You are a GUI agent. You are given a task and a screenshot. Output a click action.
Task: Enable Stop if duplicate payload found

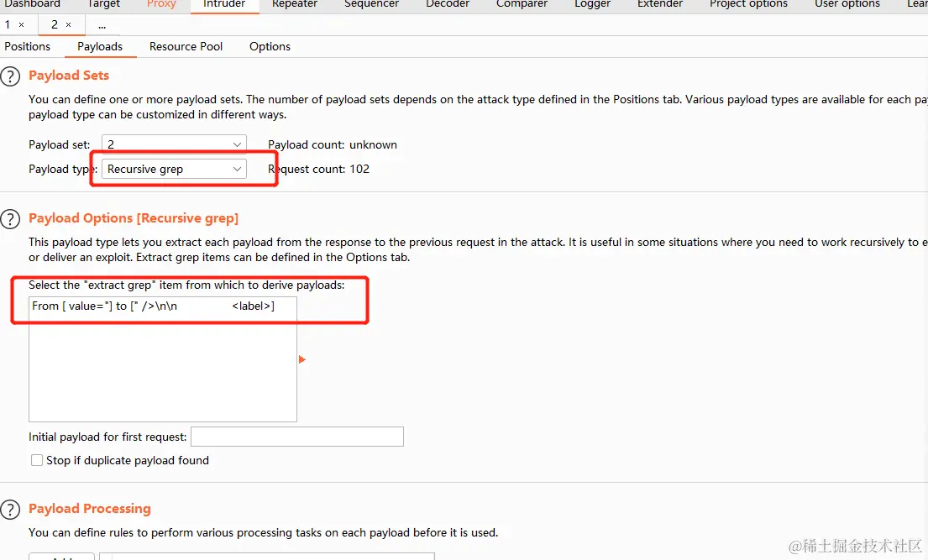click(37, 460)
